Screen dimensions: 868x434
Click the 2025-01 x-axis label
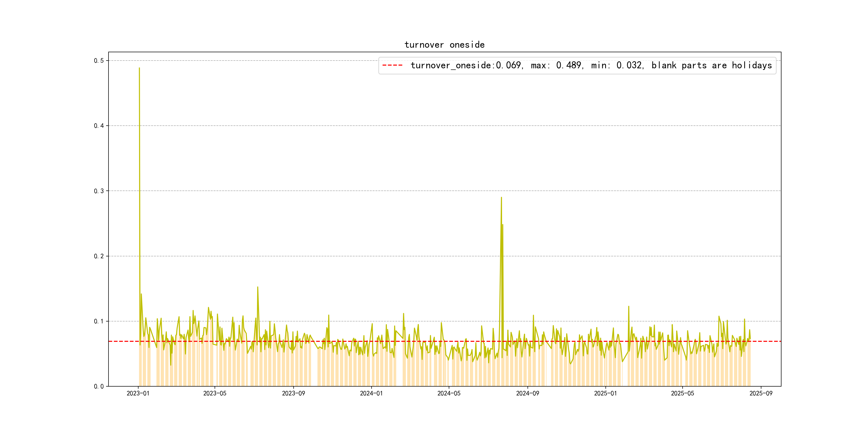(x=605, y=393)
